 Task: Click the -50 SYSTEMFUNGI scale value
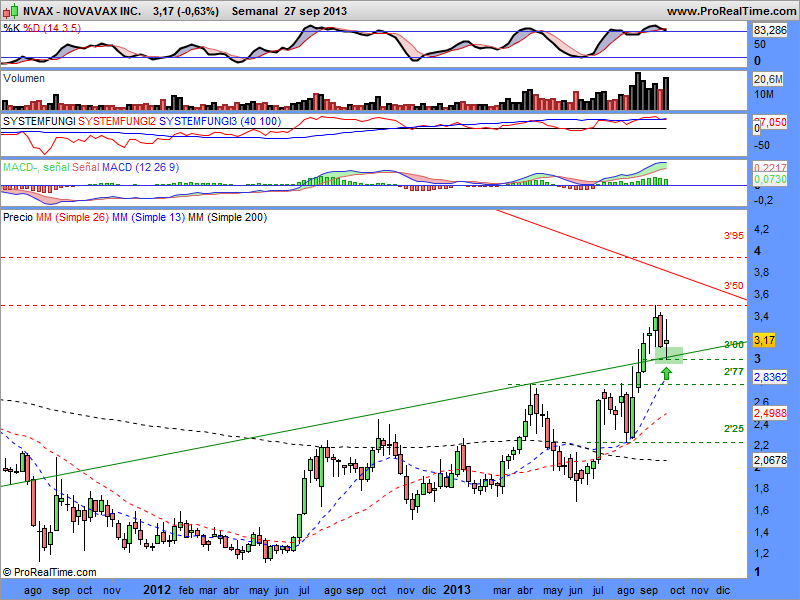click(762, 145)
